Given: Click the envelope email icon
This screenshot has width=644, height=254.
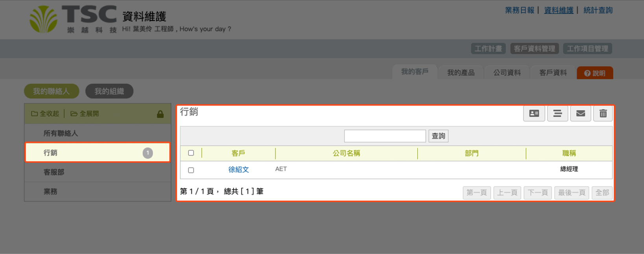Looking at the screenshot, I should [x=580, y=114].
